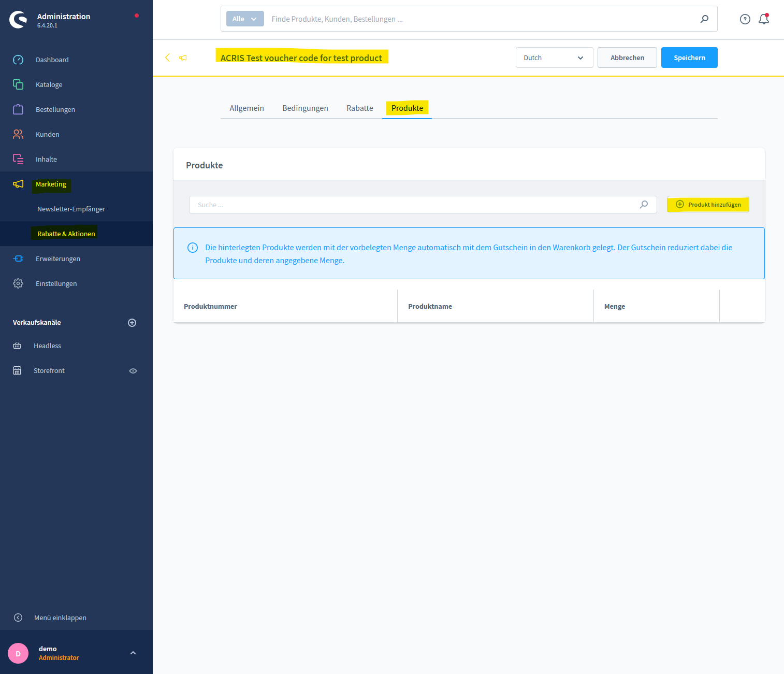This screenshot has width=784, height=674.
Task: Open the Headless sales channel
Action: pos(48,346)
